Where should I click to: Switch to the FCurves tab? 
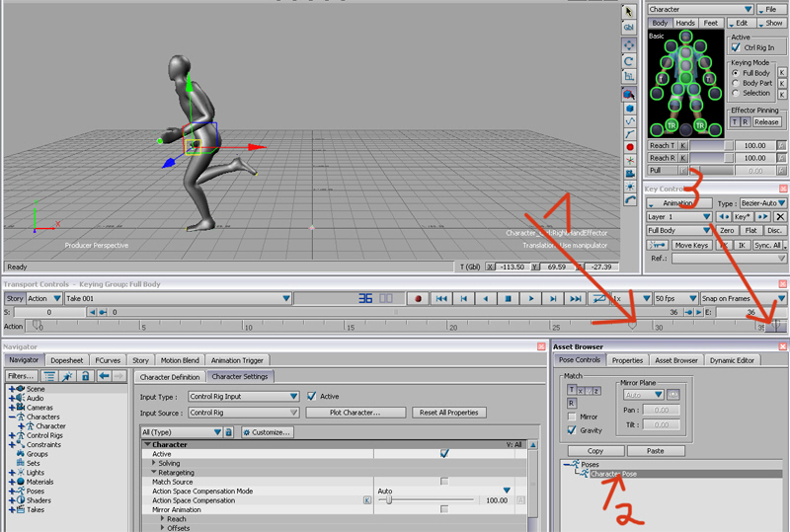(107, 360)
